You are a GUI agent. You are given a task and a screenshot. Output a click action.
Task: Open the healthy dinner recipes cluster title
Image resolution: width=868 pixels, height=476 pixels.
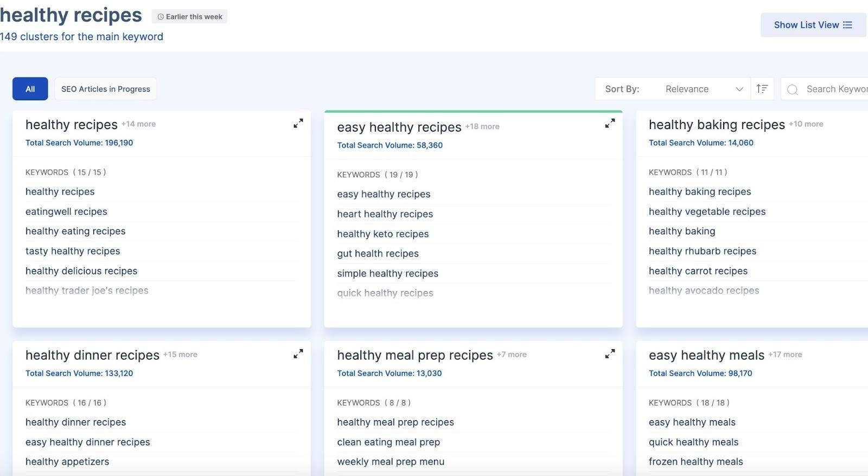[x=92, y=355]
